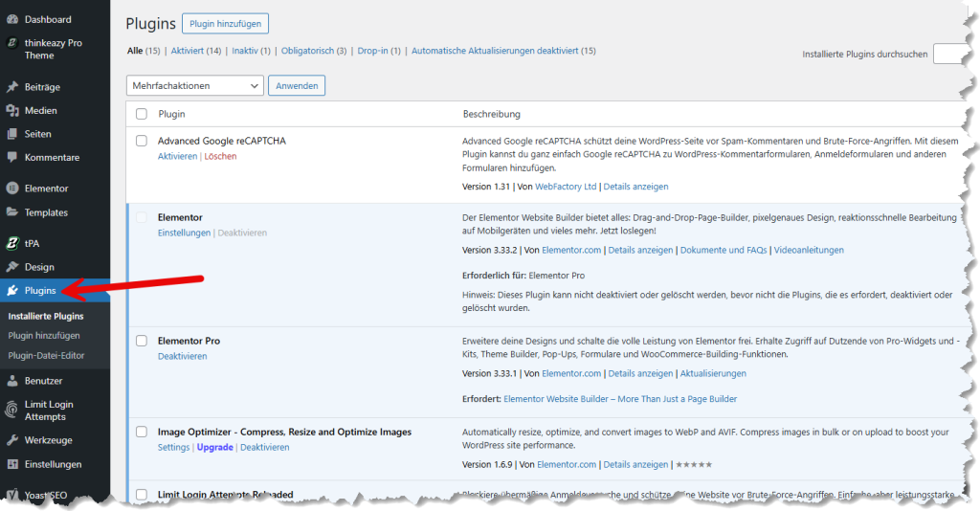Click the Kommentare speech bubble icon
The image size is (980, 511).
tap(11, 158)
